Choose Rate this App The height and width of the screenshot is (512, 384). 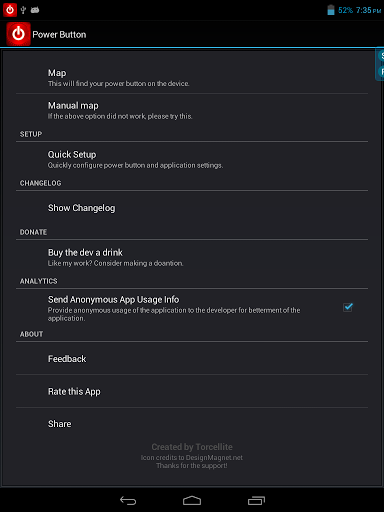tap(192, 391)
